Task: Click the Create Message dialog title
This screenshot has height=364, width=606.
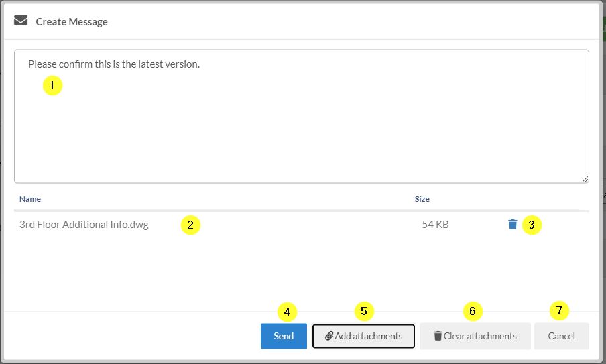Action: pos(72,21)
